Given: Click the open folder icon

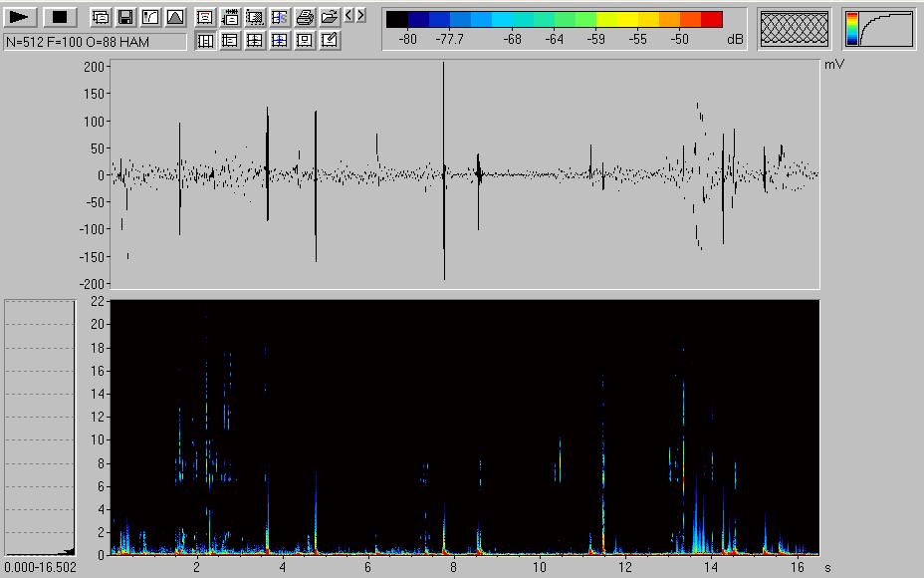Looking at the screenshot, I should click(x=330, y=17).
